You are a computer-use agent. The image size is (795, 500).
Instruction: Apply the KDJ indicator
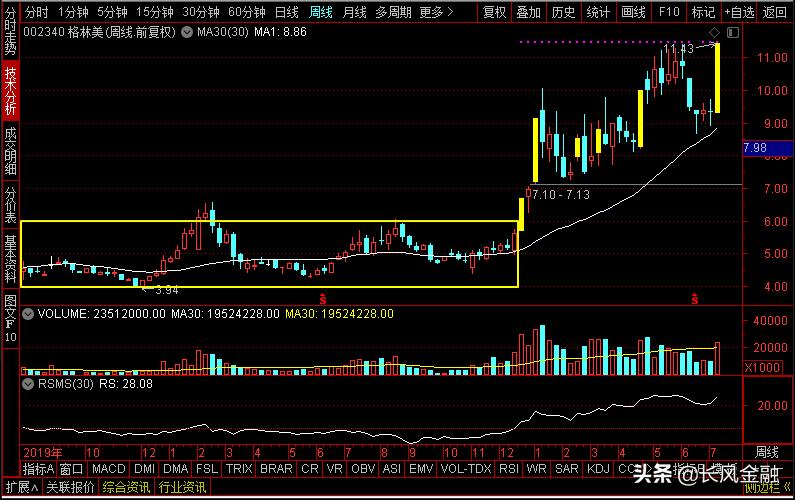598,469
